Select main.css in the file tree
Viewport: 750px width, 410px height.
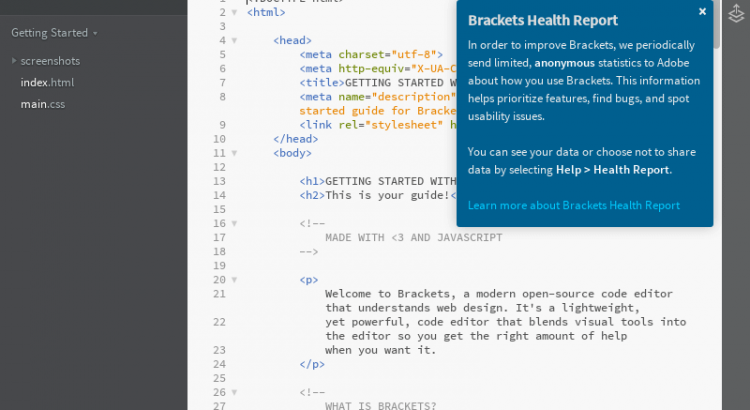click(44, 103)
